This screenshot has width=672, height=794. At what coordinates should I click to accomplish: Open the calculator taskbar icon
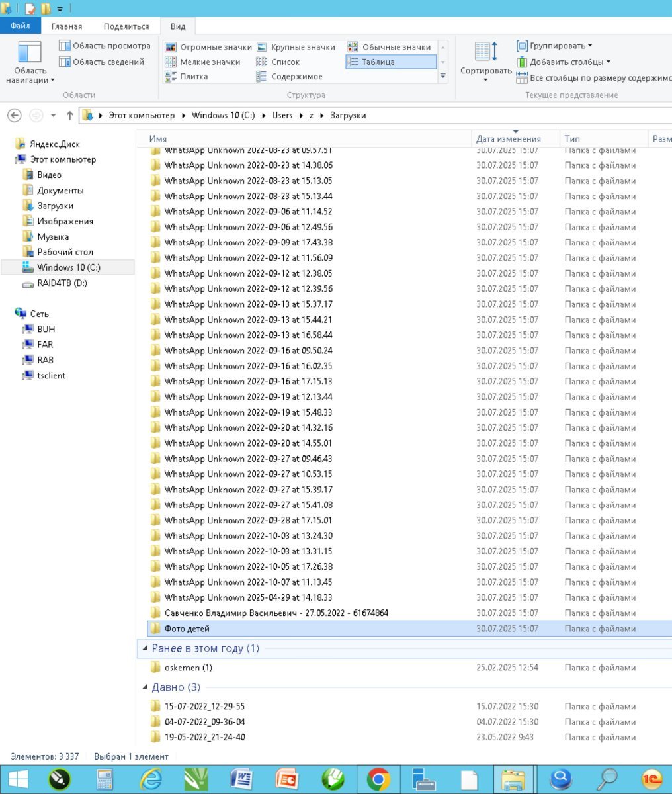105,779
